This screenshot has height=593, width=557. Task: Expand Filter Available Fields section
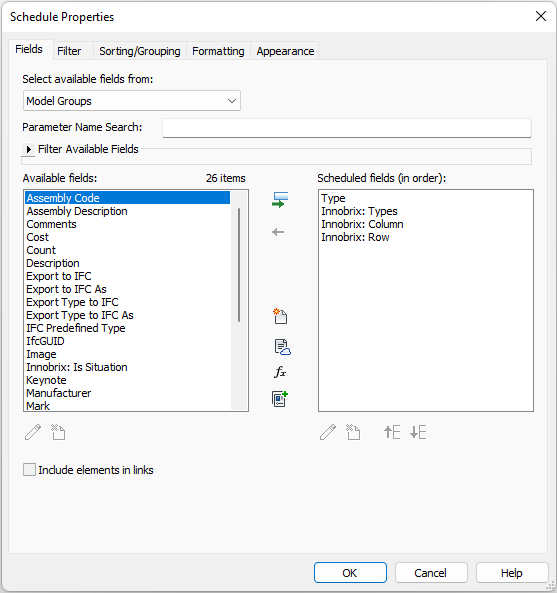click(x=28, y=149)
